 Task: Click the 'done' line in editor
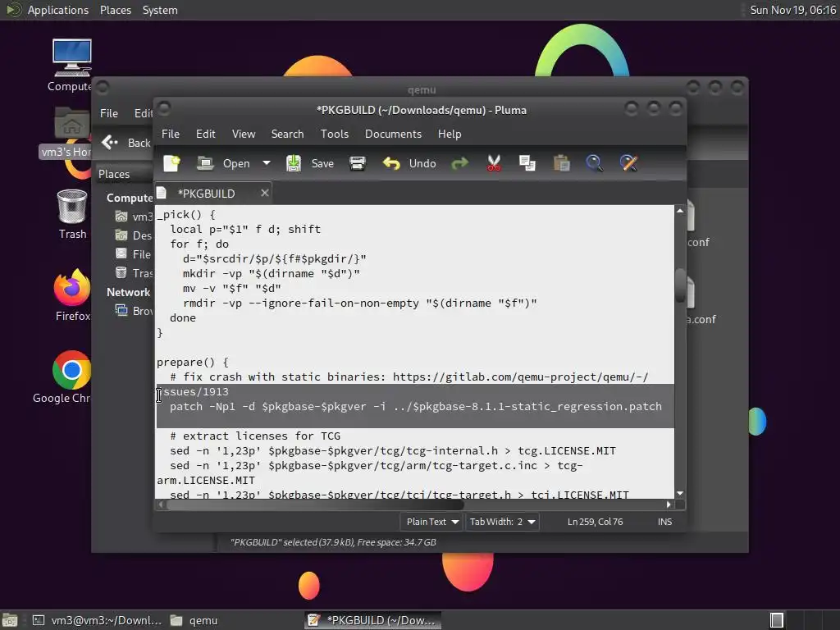coord(183,318)
